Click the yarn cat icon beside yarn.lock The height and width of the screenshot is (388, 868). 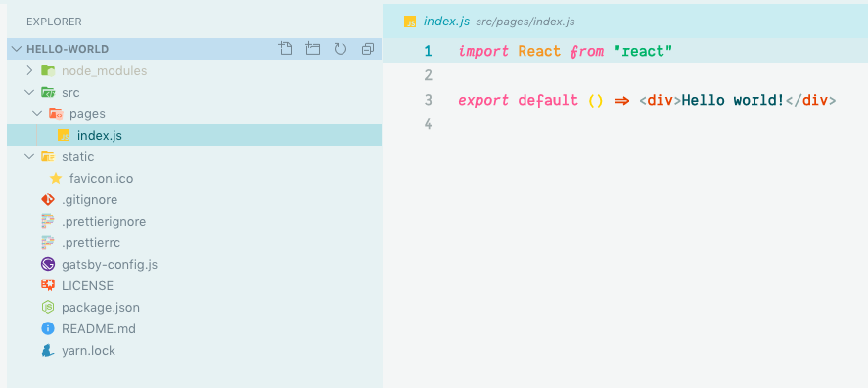tap(48, 351)
